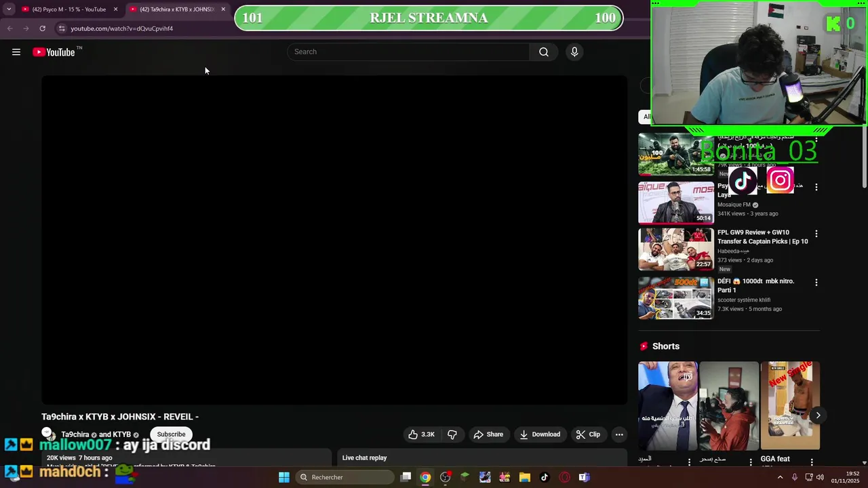
Task: Open options for red hoodie Short
Action: pos(751,462)
